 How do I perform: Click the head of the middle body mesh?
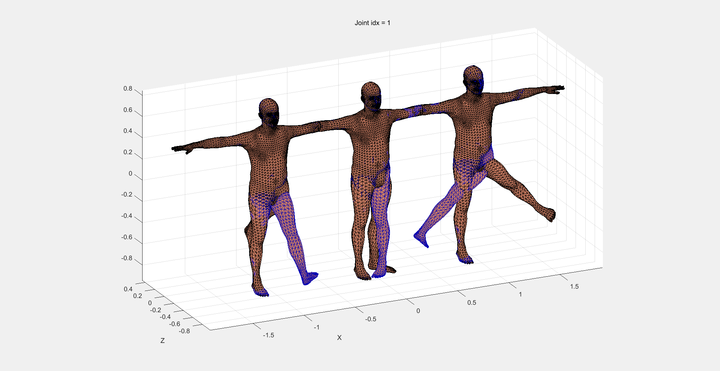pos(371,96)
